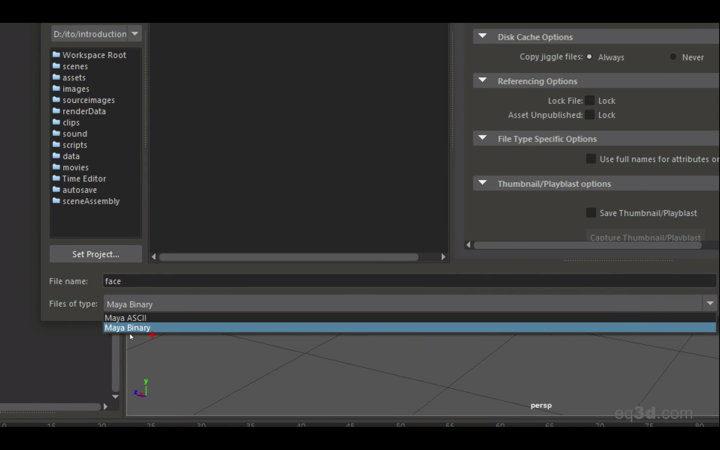720x450 pixels.
Task: Click the File name input field
Action: (400, 281)
